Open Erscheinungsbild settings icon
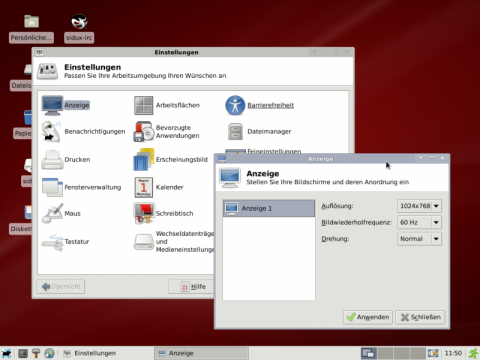 pyautogui.click(x=144, y=160)
